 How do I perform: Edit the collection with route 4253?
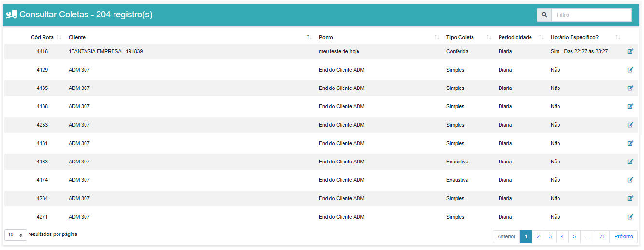pyautogui.click(x=630, y=125)
